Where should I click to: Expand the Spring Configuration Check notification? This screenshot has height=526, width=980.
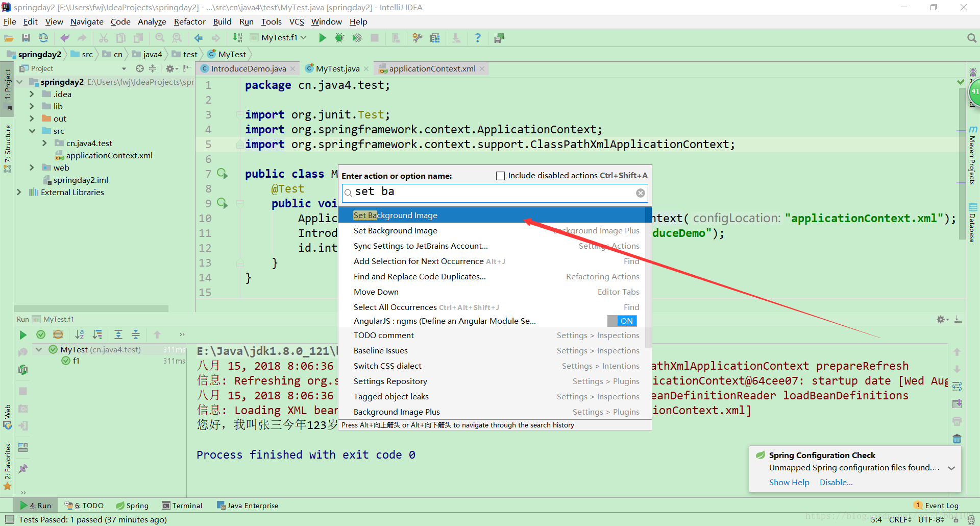(x=951, y=468)
